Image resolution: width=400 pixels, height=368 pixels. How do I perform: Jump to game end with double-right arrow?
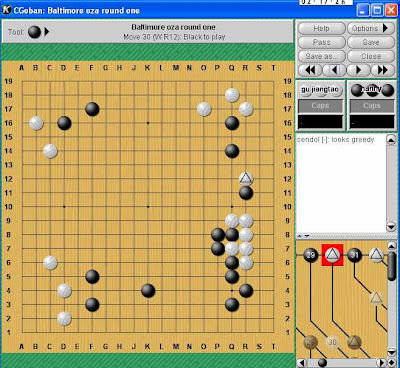coord(383,70)
